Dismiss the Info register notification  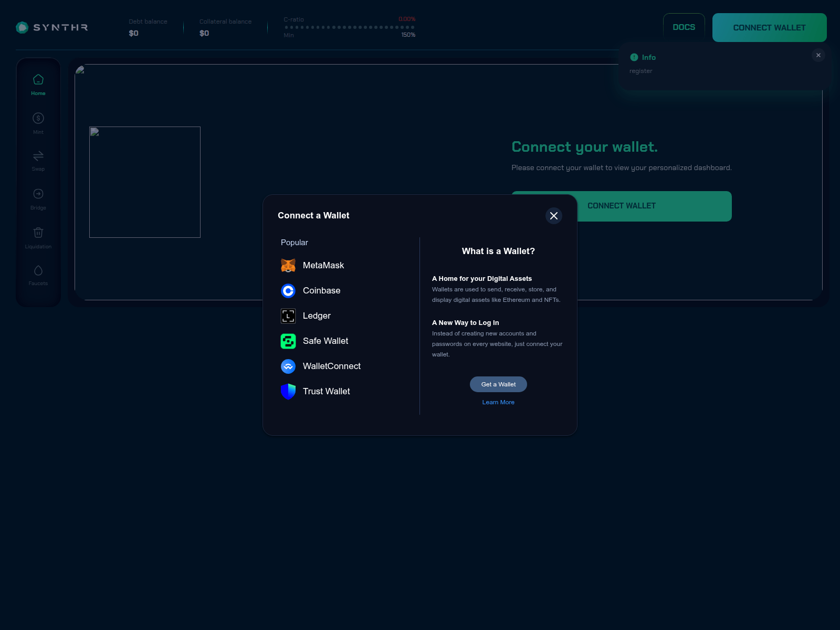[818, 55]
